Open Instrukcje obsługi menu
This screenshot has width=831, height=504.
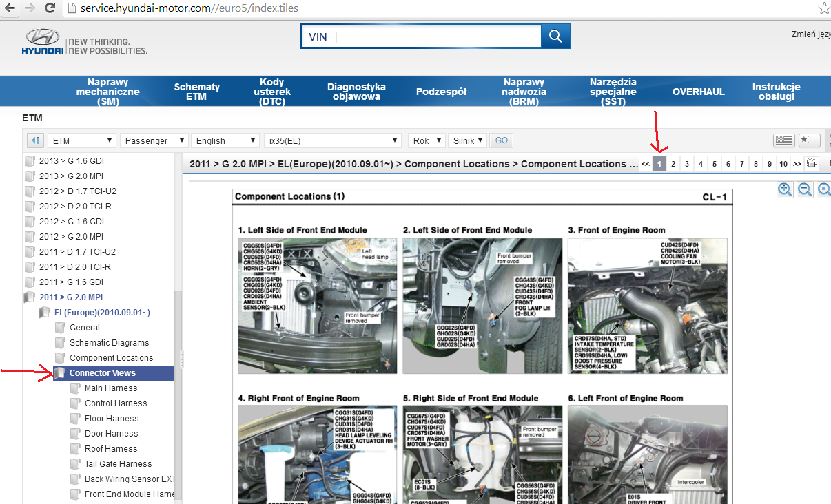776,92
